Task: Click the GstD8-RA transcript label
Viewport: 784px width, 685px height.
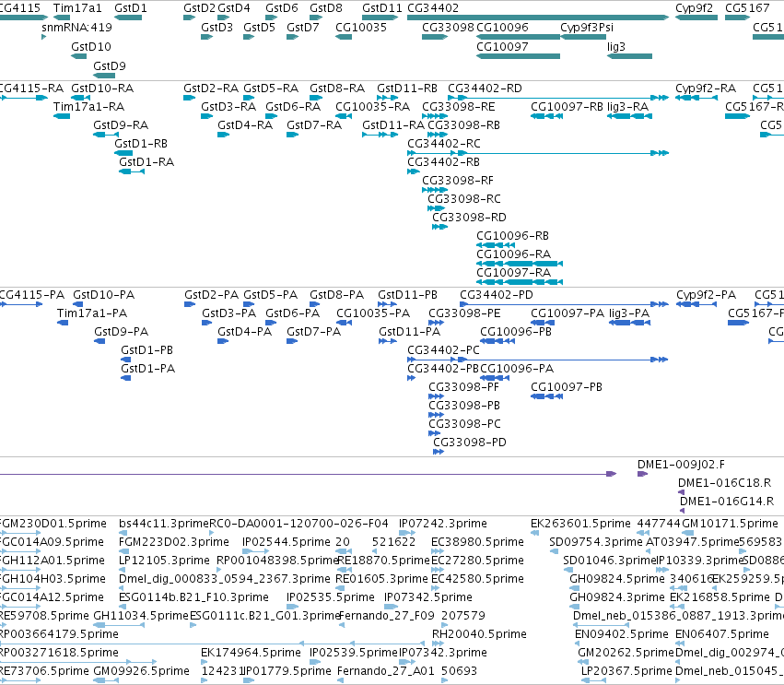Action: point(337,89)
